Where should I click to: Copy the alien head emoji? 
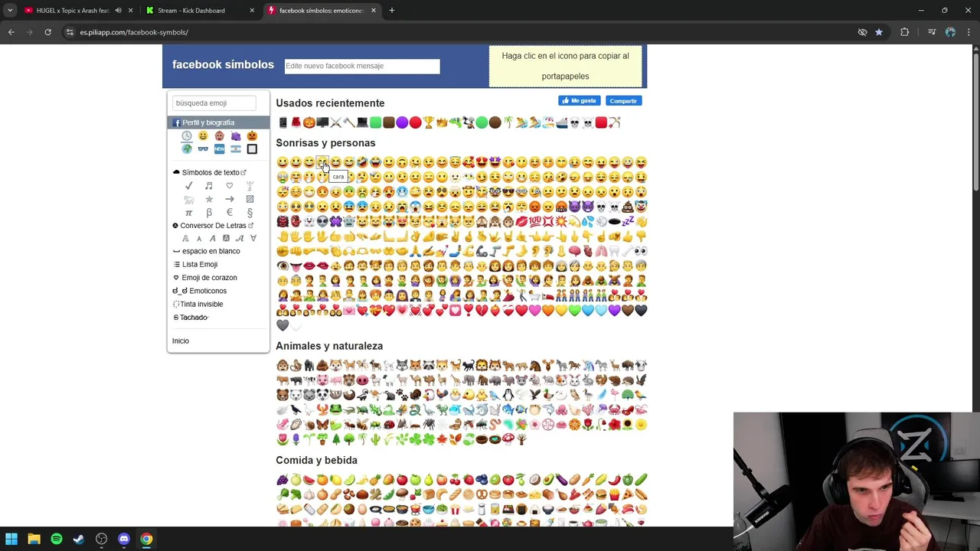tap(322, 221)
